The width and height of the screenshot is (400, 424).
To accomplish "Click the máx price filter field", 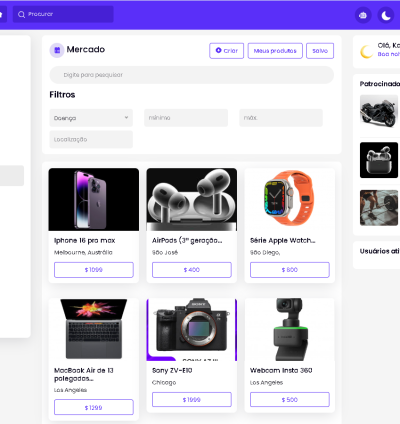I will pyautogui.click(x=281, y=118).
